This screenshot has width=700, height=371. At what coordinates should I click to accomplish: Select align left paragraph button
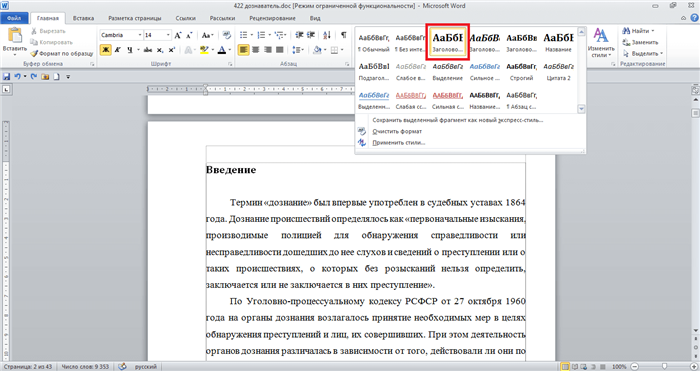click(243, 50)
